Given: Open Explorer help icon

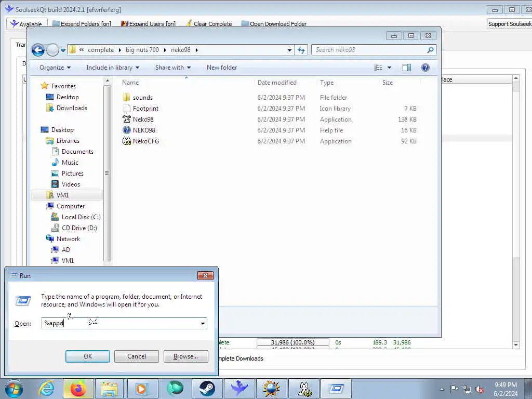Looking at the screenshot, I should (425, 68).
